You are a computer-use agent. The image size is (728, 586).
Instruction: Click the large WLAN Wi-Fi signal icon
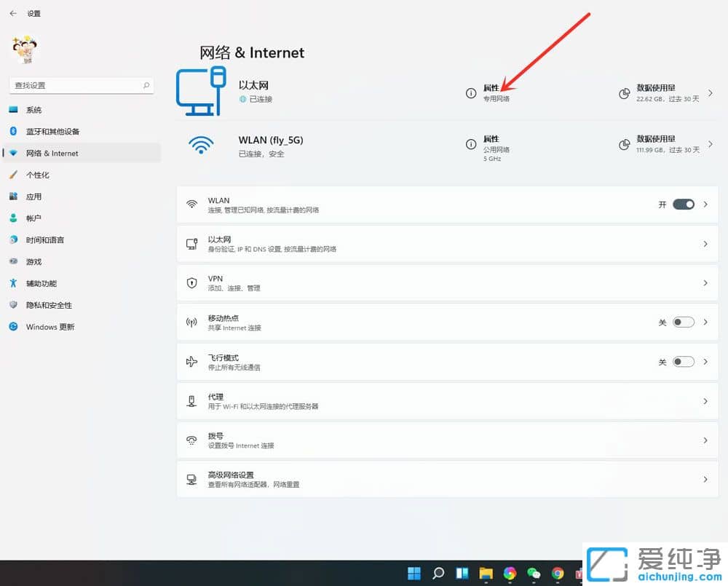(201, 145)
